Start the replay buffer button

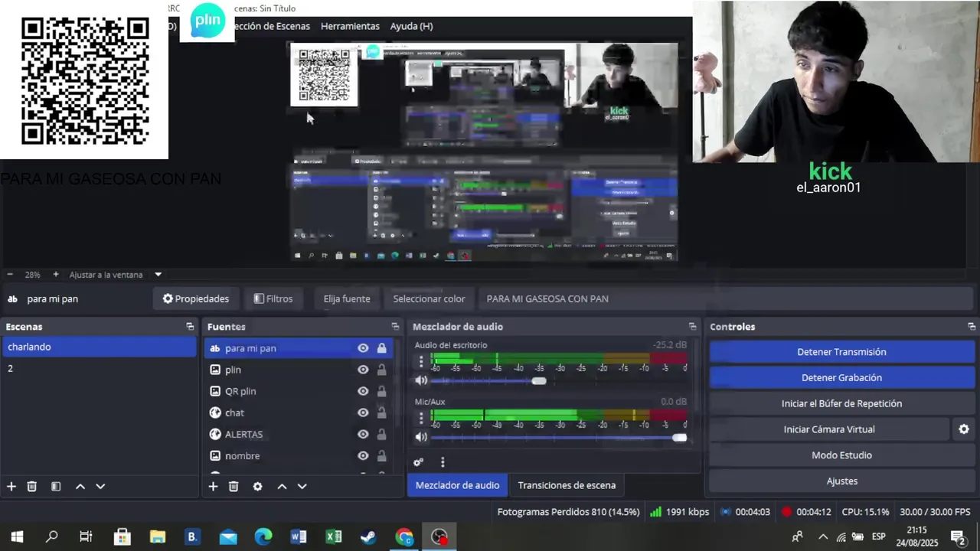pos(841,403)
